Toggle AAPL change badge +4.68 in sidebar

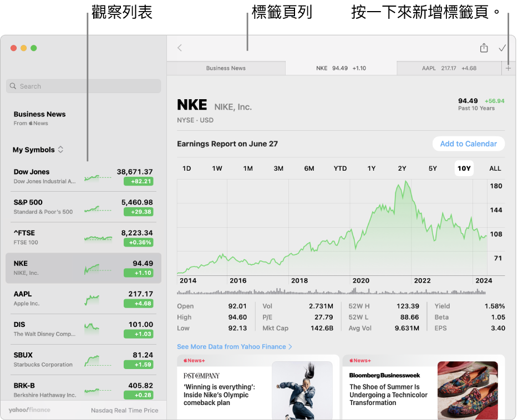(139, 304)
